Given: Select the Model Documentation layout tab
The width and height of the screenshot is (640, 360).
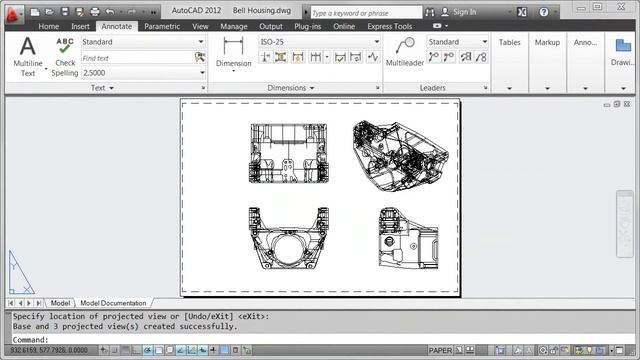Looking at the screenshot, I should coord(113,303).
